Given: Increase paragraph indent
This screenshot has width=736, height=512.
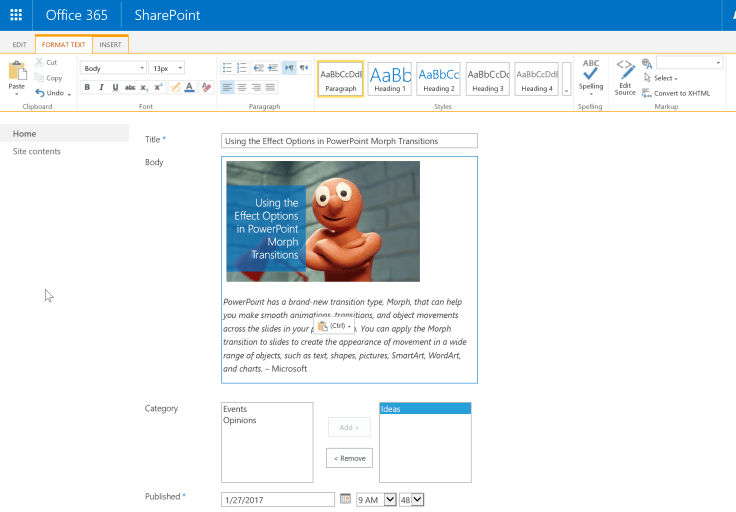Looking at the screenshot, I should (x=273, y=68).
